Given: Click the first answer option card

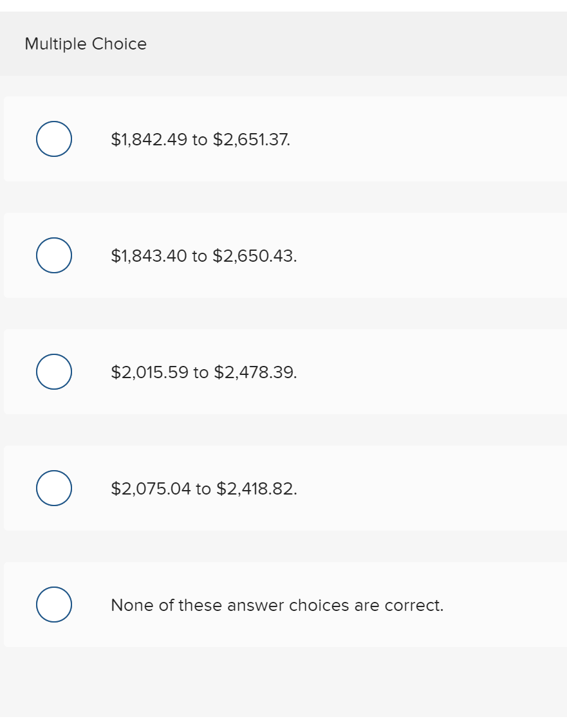Looking at the screenshot, I should coord(283,139).
